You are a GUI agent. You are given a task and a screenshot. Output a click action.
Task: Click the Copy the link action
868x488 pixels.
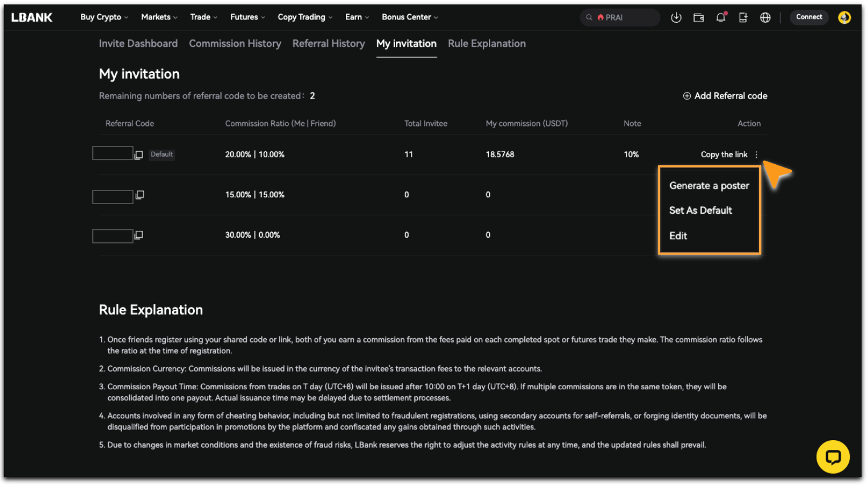(724, 154)
